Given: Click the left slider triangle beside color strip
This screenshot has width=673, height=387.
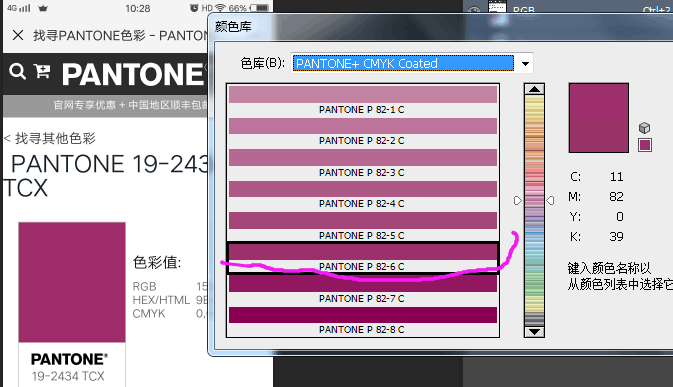Looking at the screenshot, I should 518,200.
